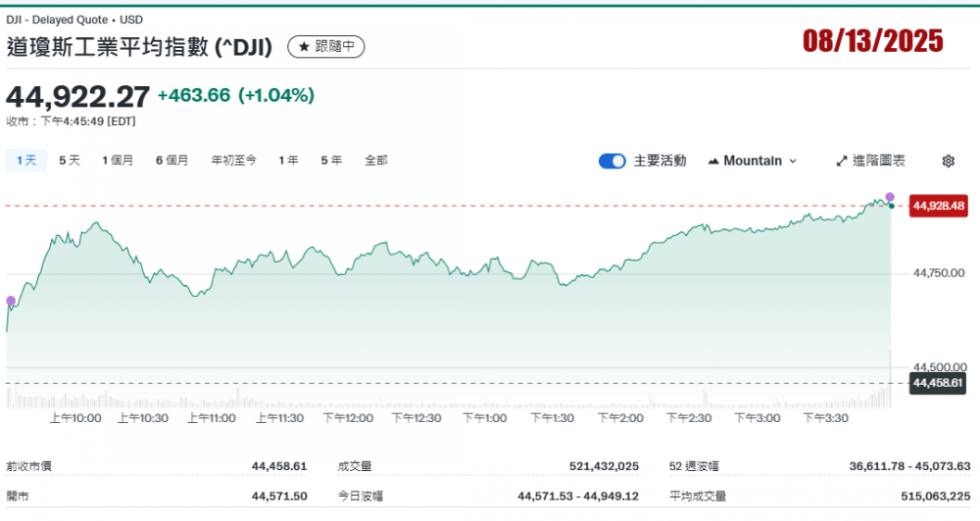This screenshot has width=980, height=521.
Task: Choose the 年初至今 YTD range
Action: coord(233,161)
